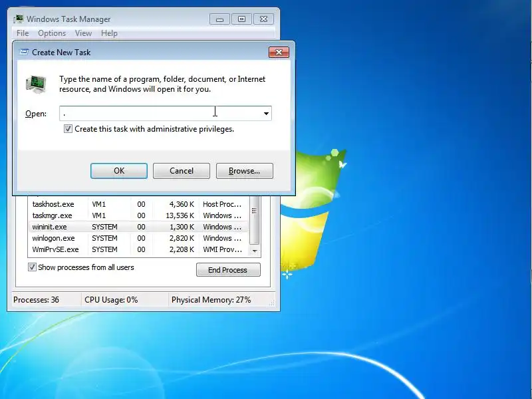This screenshot has width=532, height=399.
Task: Close the Windows Task Manager window
Action: pyautogui.click(x=263, y=19)
